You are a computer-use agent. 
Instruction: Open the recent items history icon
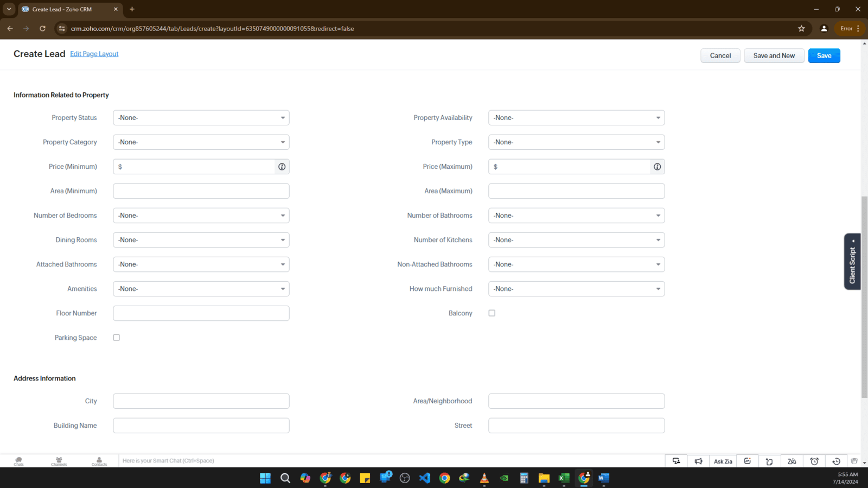point(836,461)
